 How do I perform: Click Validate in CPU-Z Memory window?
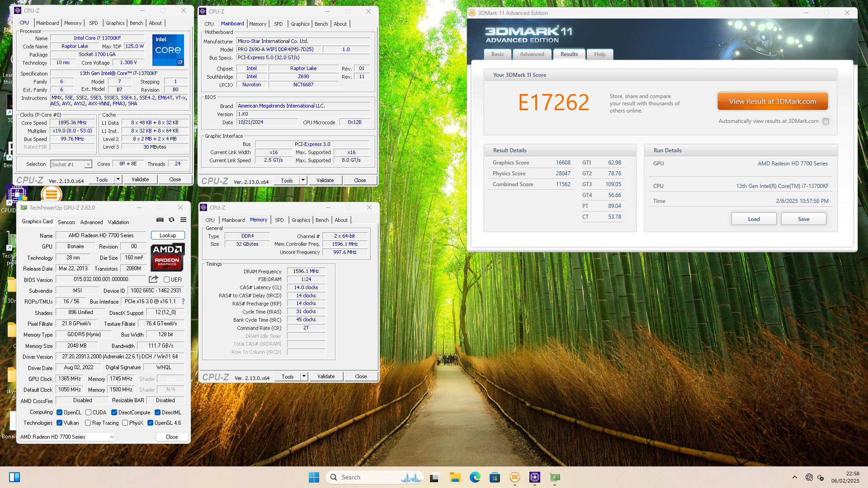[326, 376]
